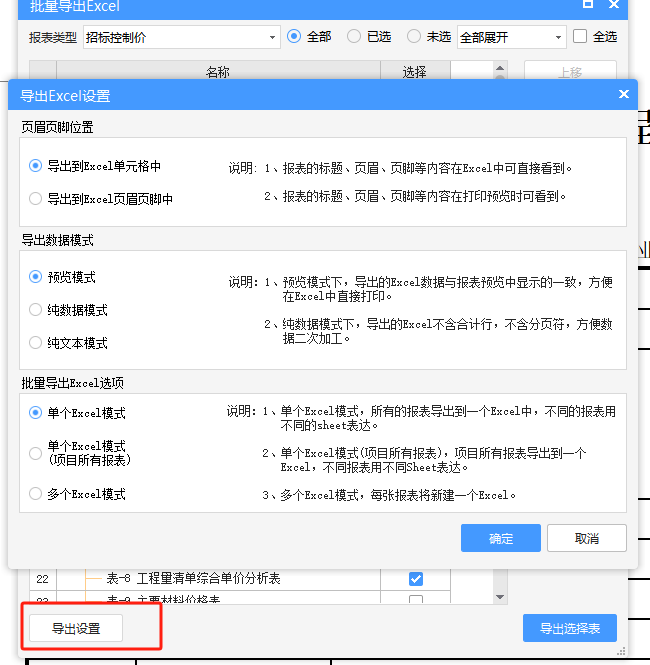Viewport: 650px width, 665px height.
Task: Close the 导出Excel设置 dialog
Action: tap(623, 94)
